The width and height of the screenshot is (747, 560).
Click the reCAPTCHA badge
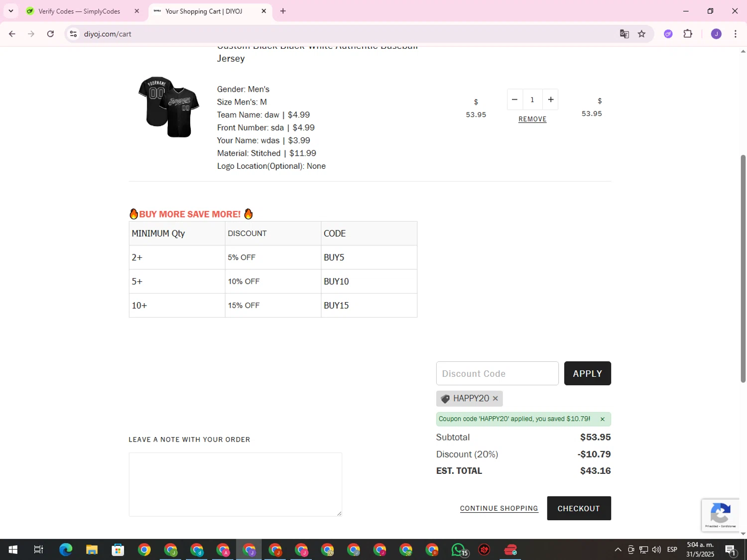pyautogui.click(x=721, y=515)
